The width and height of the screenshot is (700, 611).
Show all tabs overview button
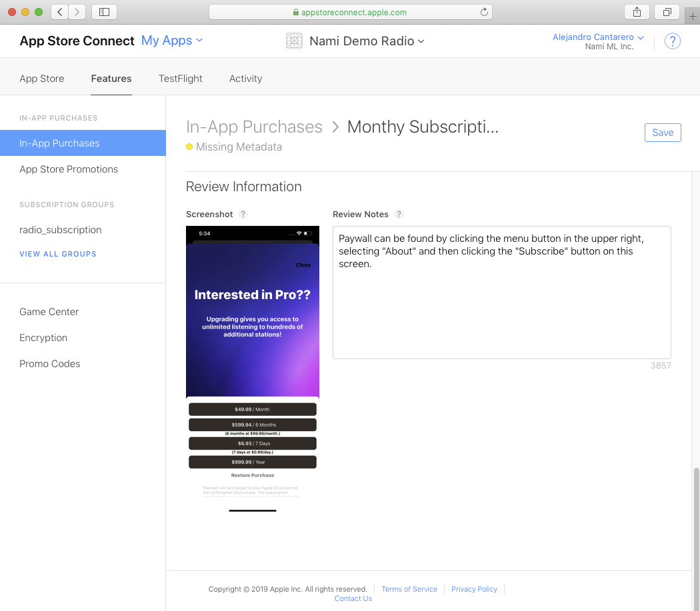[667, 12]
